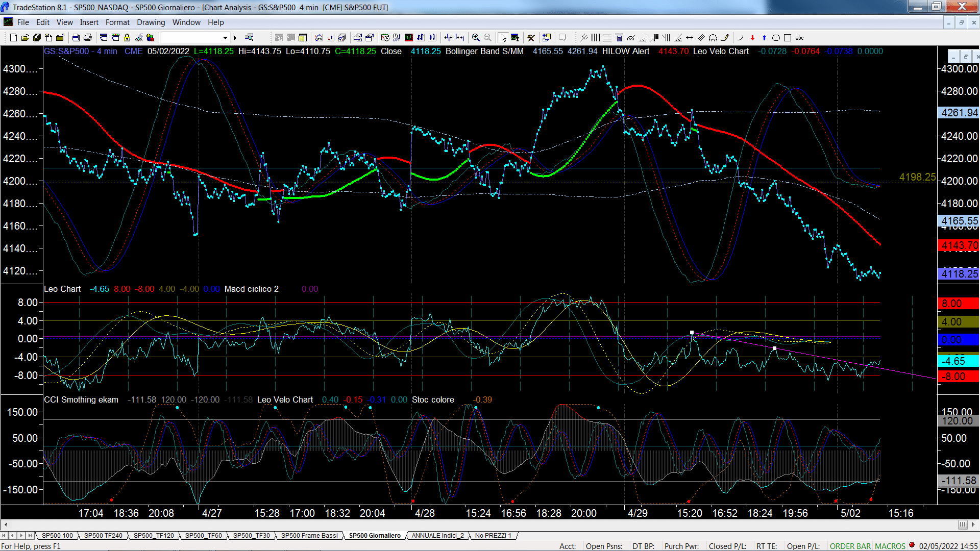Image resolution: width=980 pixels, height=551 pixels.
Task: Open the Edit menu
Action: click(43, 22)
